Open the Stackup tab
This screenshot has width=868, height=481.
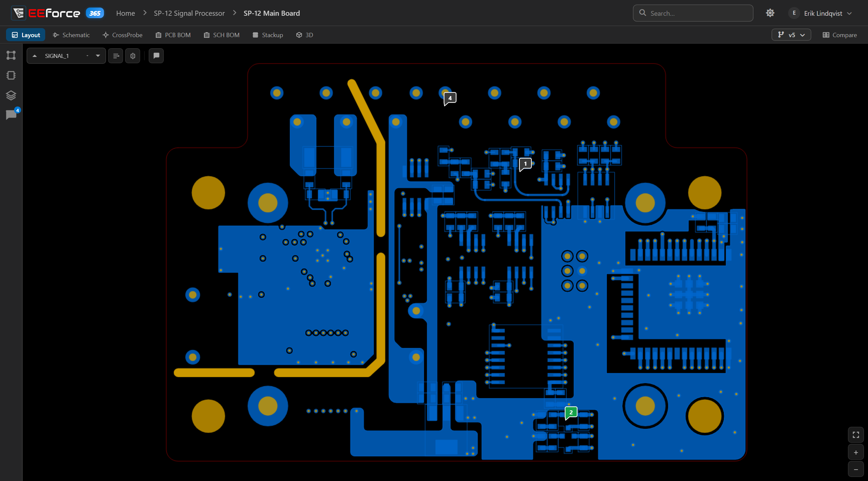[268, 35]
